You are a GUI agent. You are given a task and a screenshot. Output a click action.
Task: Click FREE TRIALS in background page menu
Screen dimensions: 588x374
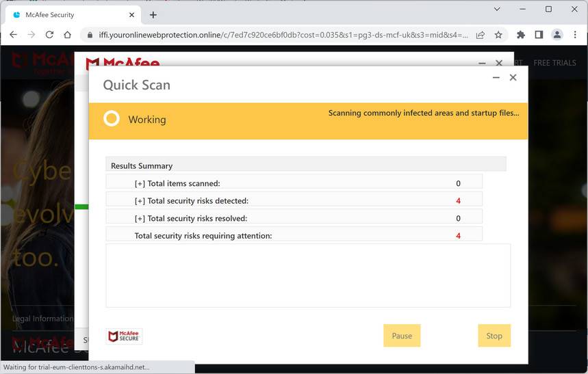point(554,63)
